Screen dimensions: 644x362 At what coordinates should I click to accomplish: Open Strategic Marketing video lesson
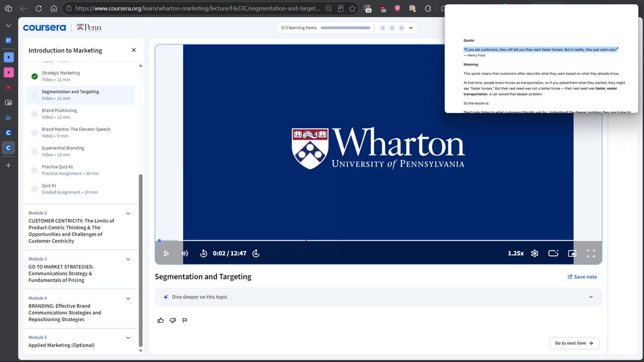(80, 76)
